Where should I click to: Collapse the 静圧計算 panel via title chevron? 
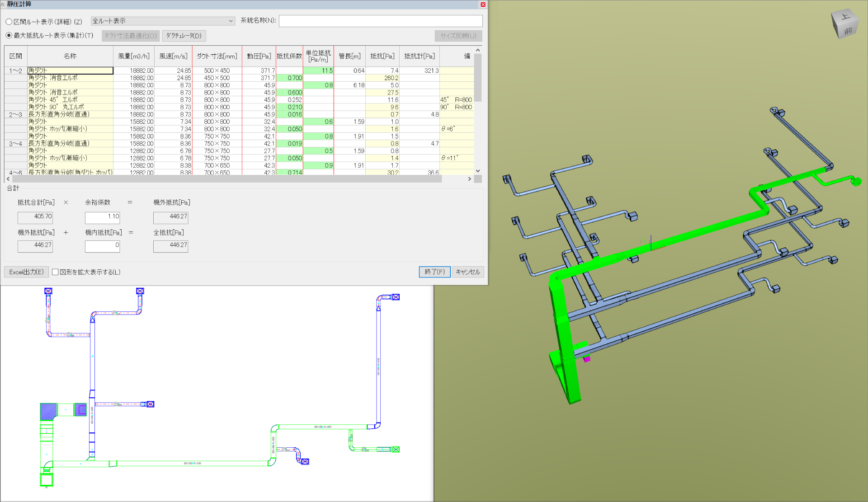pos(3,4)
